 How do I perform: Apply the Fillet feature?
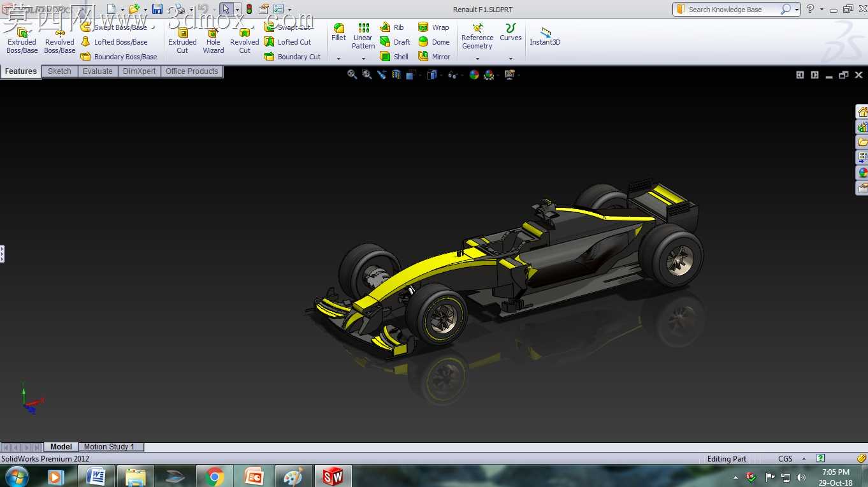[339, 33]
